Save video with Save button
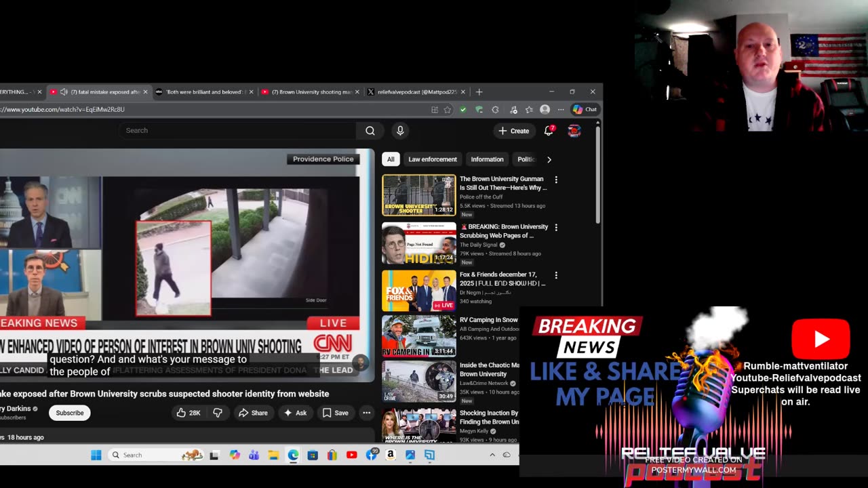The image size is (868, 488). coord(336,413)
